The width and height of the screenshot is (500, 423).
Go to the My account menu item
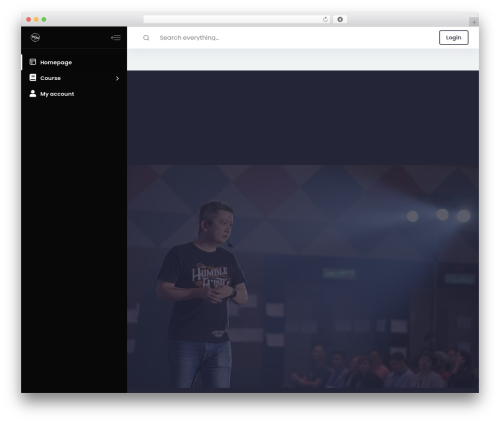(x=74, y=94)
